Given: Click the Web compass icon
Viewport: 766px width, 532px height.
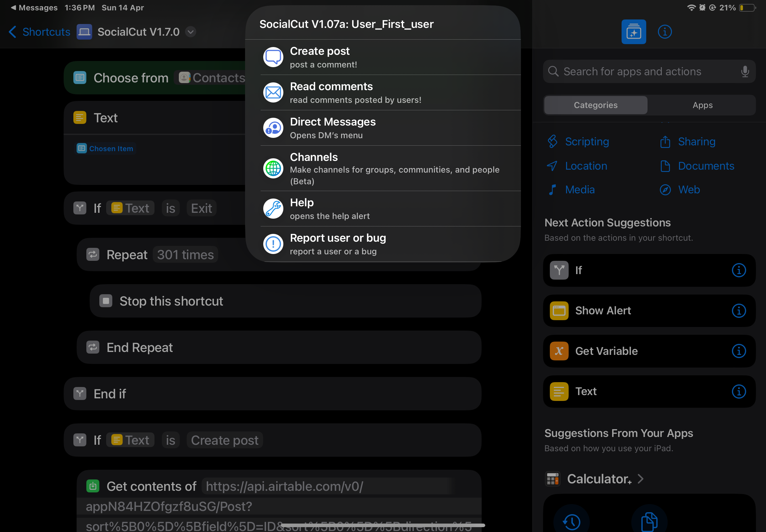Looking at the screenshot, I should pos(665,190).
